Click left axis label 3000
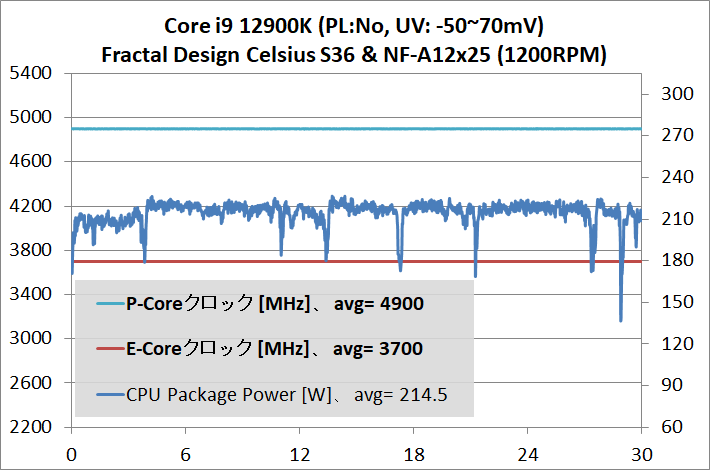The height and width of the screenshot is (470, 710). click(x=31, y=338)
